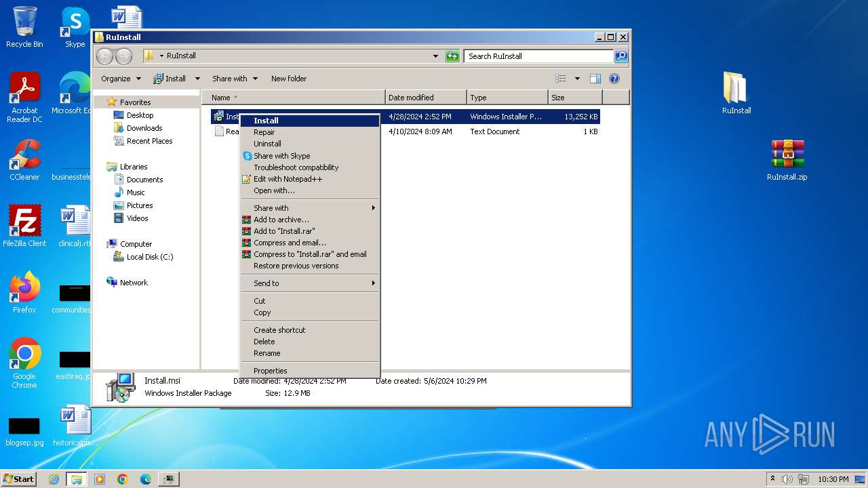Select Uninstall in the context menu

(x=310, y=144)
